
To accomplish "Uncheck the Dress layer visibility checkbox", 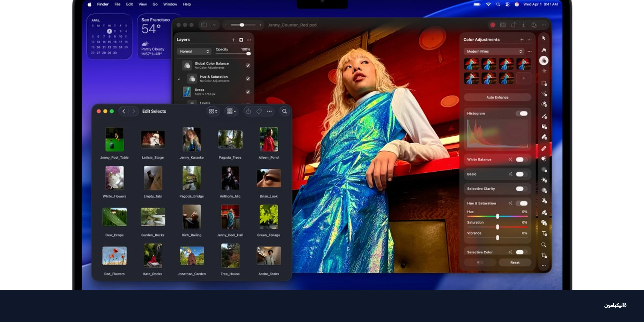I will 248,92.
